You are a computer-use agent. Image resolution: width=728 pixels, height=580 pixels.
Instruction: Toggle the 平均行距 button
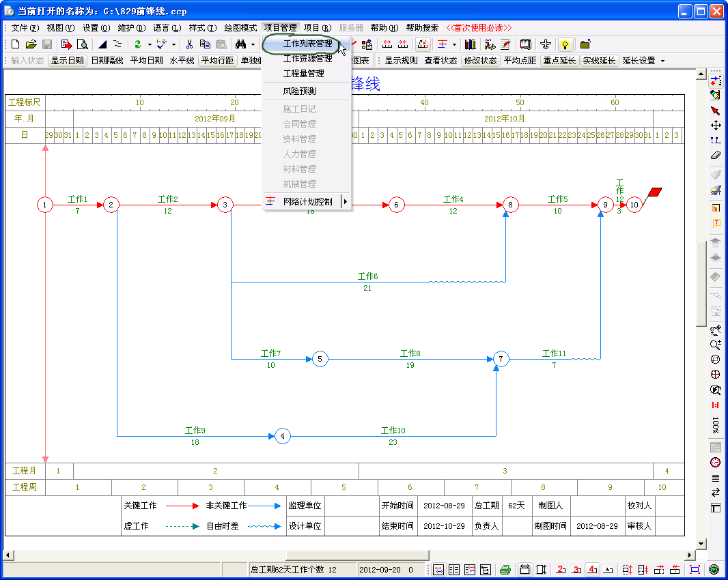218,61
